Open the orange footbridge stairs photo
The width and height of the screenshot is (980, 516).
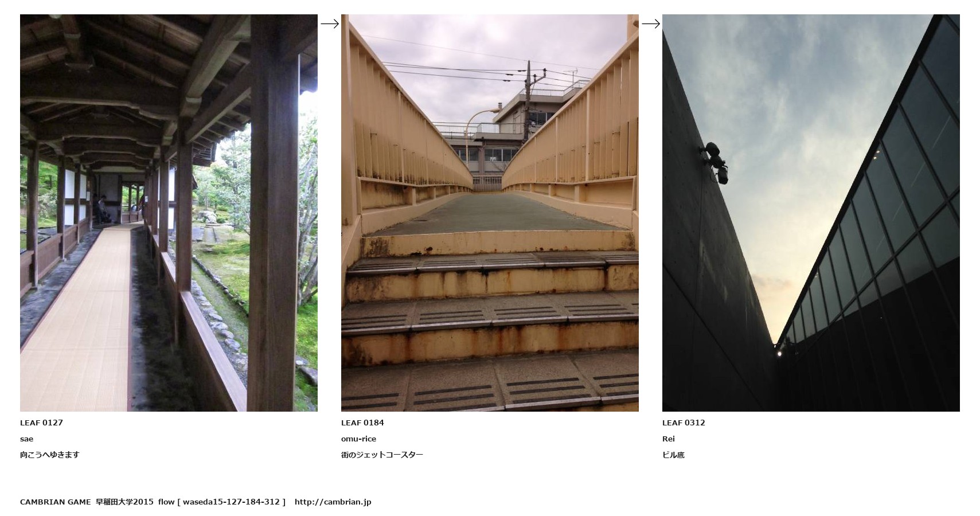point(490,213)
